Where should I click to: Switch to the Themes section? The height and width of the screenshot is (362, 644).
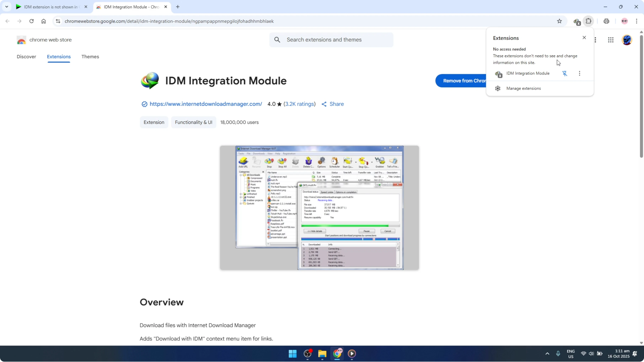click(90, 57)
